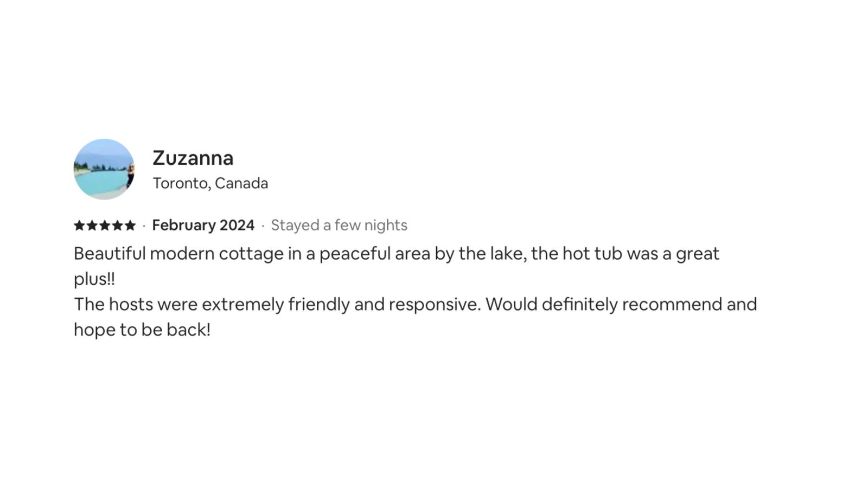Click the fourth rating star
This screenshot has width=868, height=482.
point(117,226)
